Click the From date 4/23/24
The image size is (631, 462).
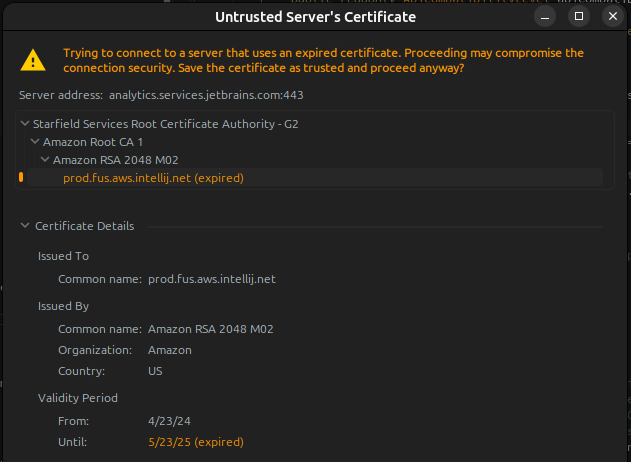click(169, 421)
